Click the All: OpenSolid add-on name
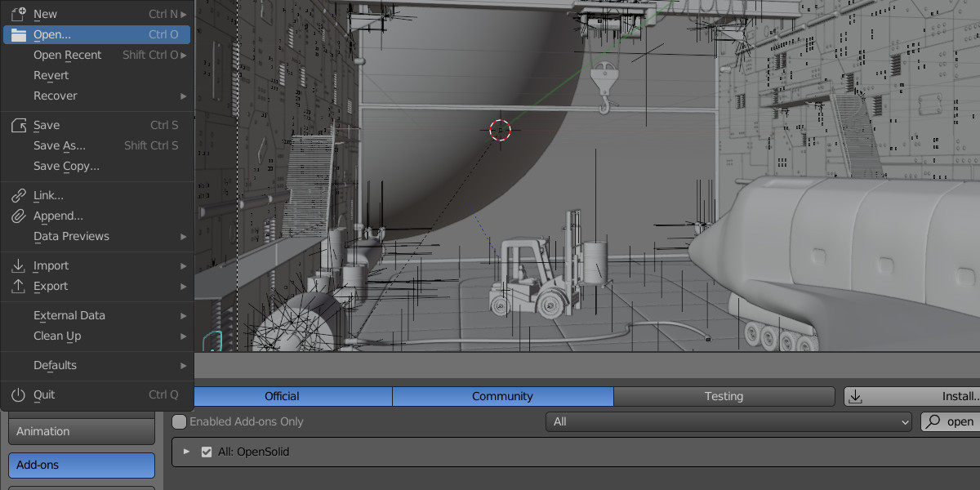 (x=253, y=452)
